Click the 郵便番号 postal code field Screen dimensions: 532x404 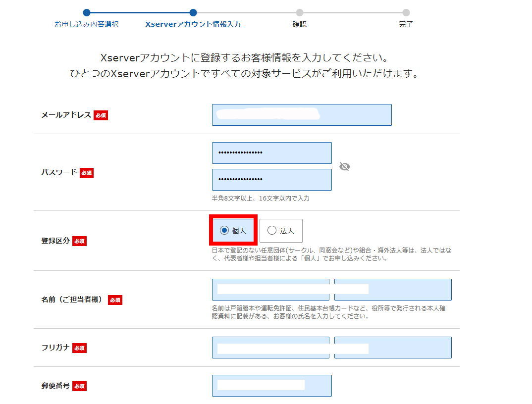271,386
